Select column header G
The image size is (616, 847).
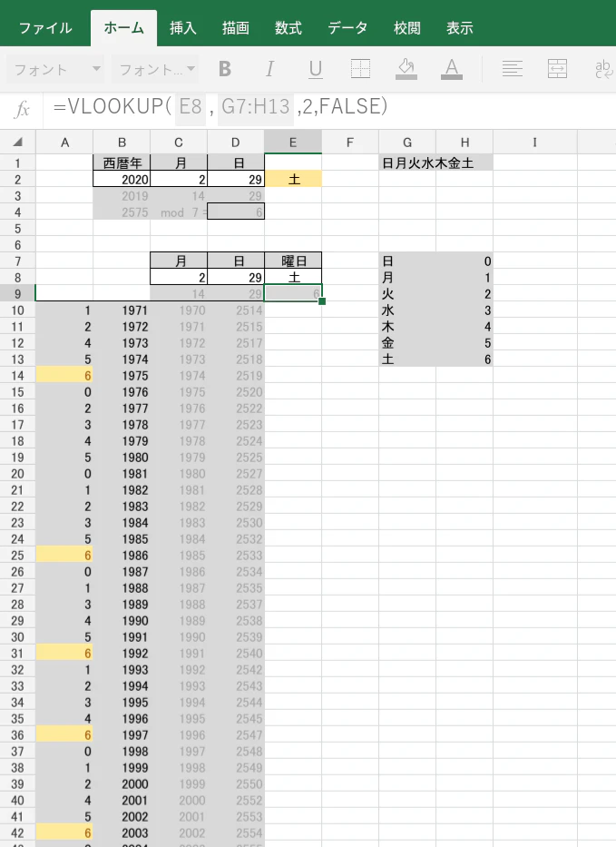click(407, 143)
